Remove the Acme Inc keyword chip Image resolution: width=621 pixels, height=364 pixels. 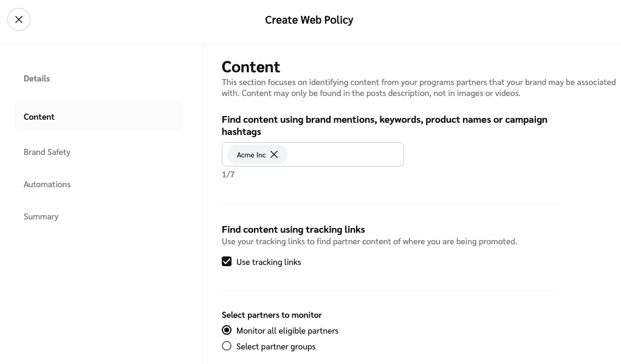tap(274, 154)
